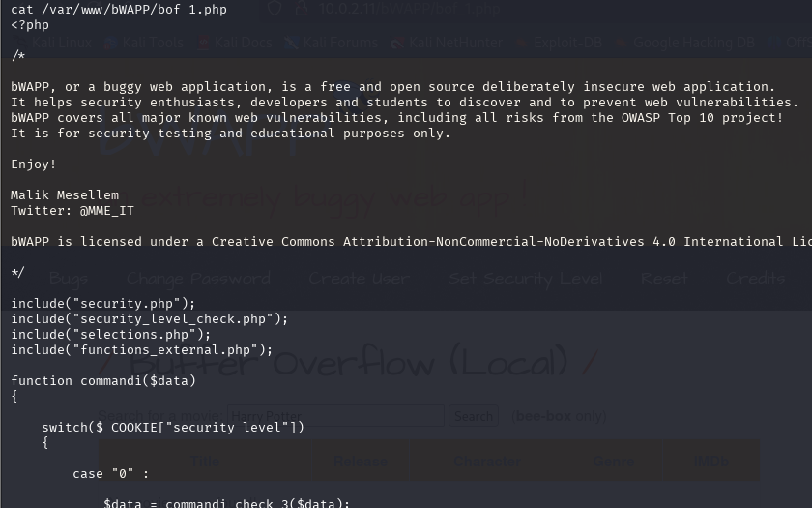Go to Change Password page
812x508 pixels.
pyautogui.click(x=198, y=279)
